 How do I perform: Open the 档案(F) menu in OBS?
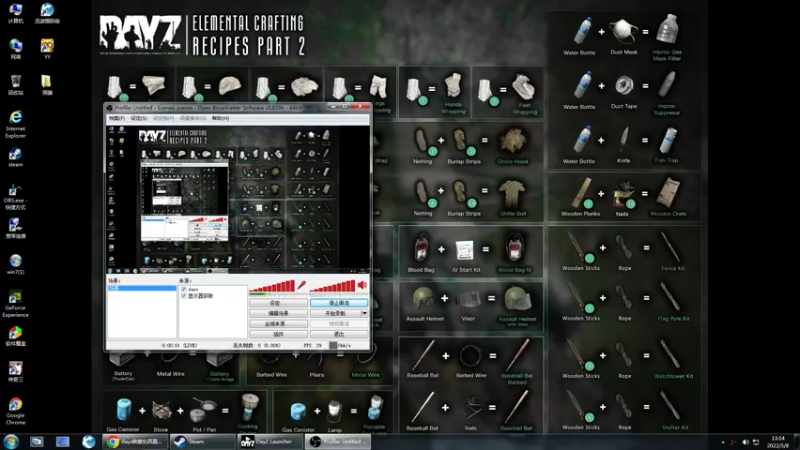point(116,118)
